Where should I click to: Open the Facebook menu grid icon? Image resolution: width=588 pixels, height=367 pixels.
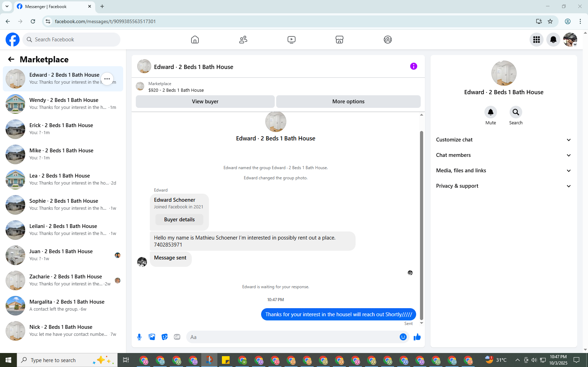[x=537, y=40]
